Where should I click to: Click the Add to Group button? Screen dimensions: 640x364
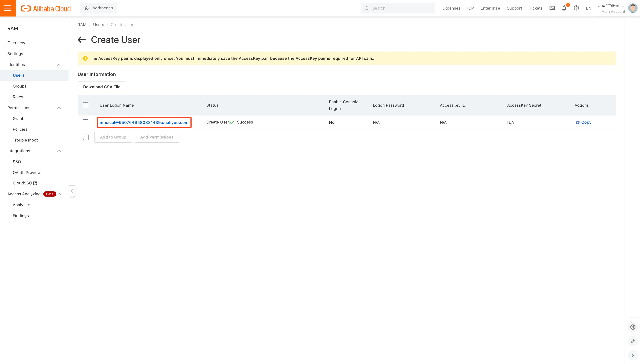click(113, 137)
